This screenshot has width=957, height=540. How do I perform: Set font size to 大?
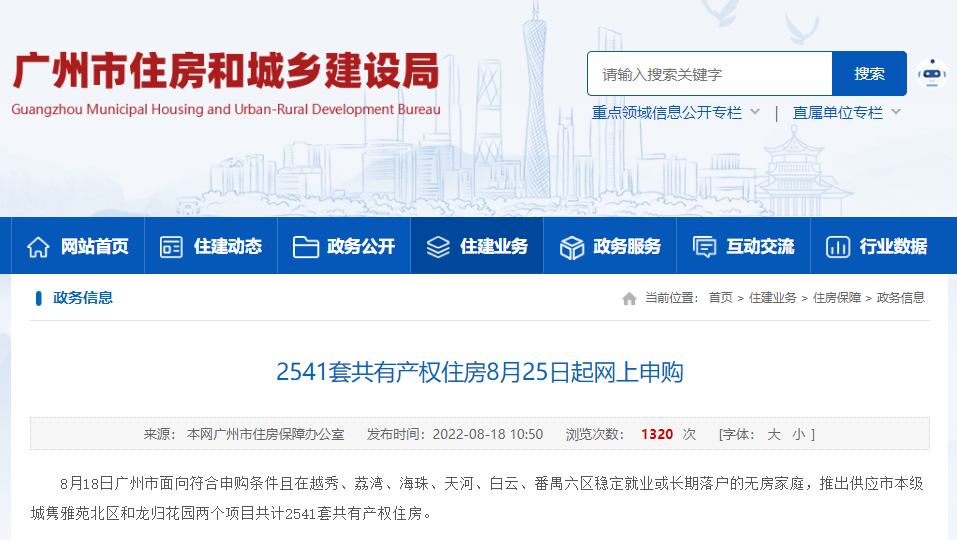pos(774,434)
